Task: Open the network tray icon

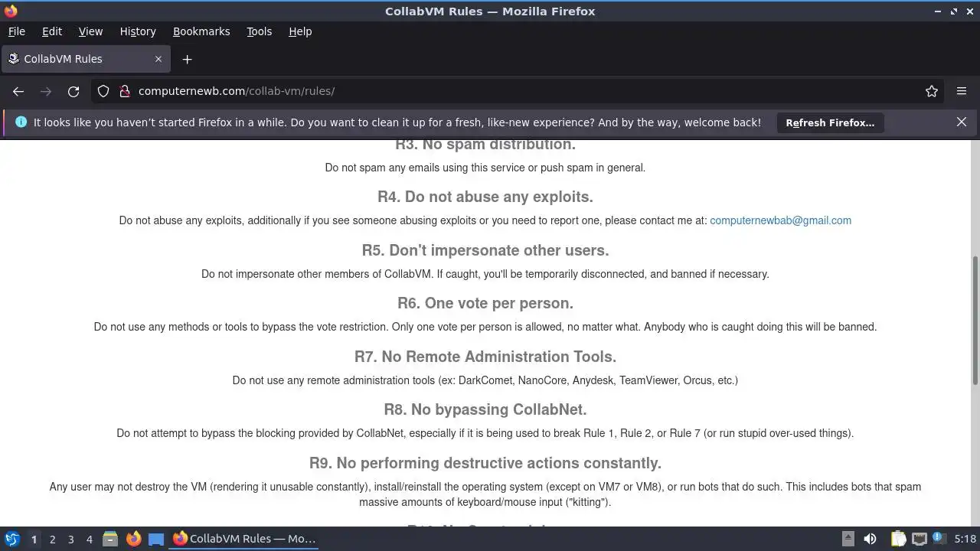Action: click(x=920, y=539)
